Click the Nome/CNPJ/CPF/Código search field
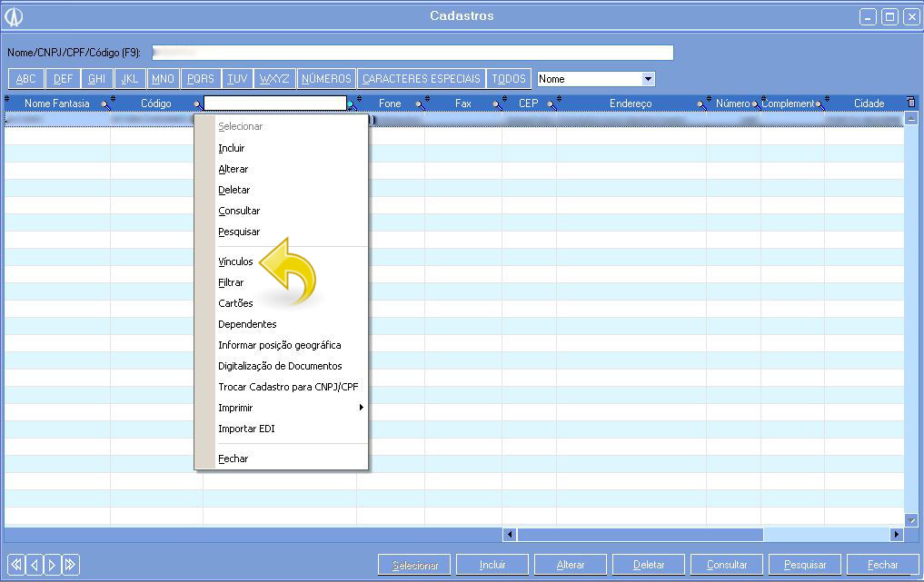Viewport: 924px width, 582px height. [412, 53]
